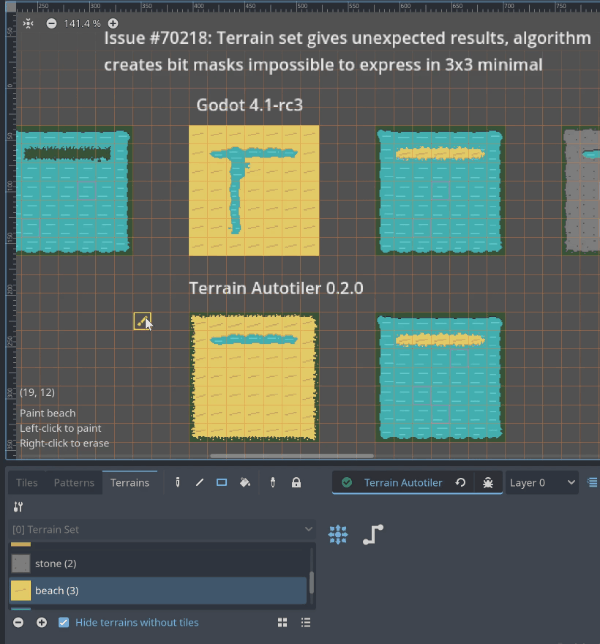Click the terrain list vertical scrollbar
This screenshot has width=600, height=644.
point(312,582)
